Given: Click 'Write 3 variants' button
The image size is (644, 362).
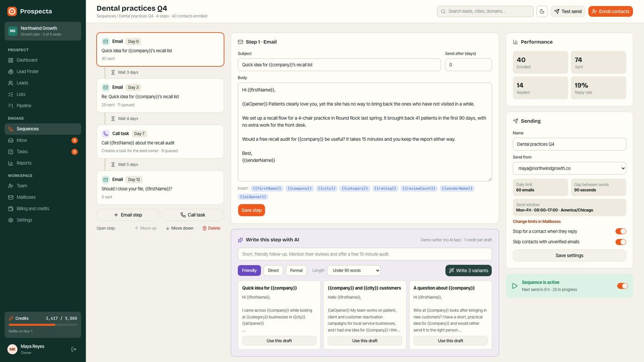Looking at the screenshot, I should pyautogui.click(x=468, y=270).
